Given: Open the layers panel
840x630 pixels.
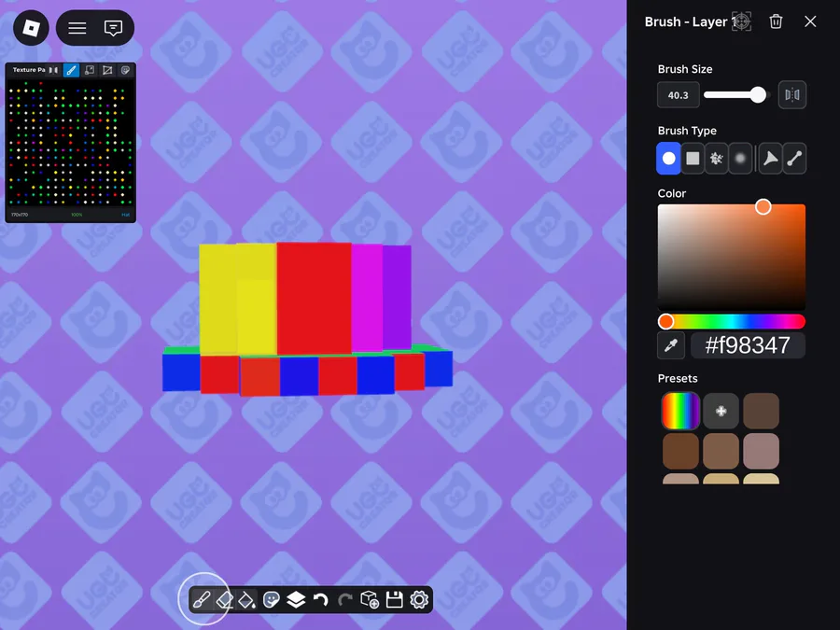Looking at the screenshot, I should [296, 599].
